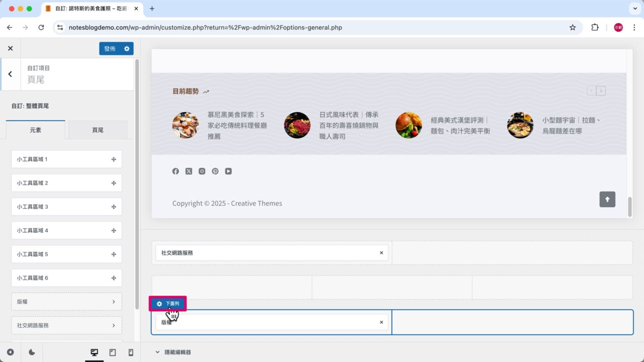Click the Facebook icon in footer preview
644x362 pixels.
(x=176, y=171)
